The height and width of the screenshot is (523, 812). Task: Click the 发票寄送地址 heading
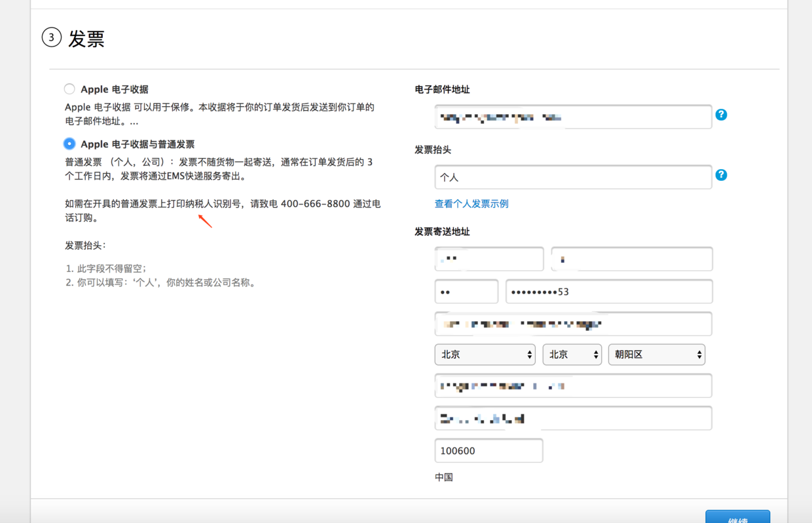(442, 231)
